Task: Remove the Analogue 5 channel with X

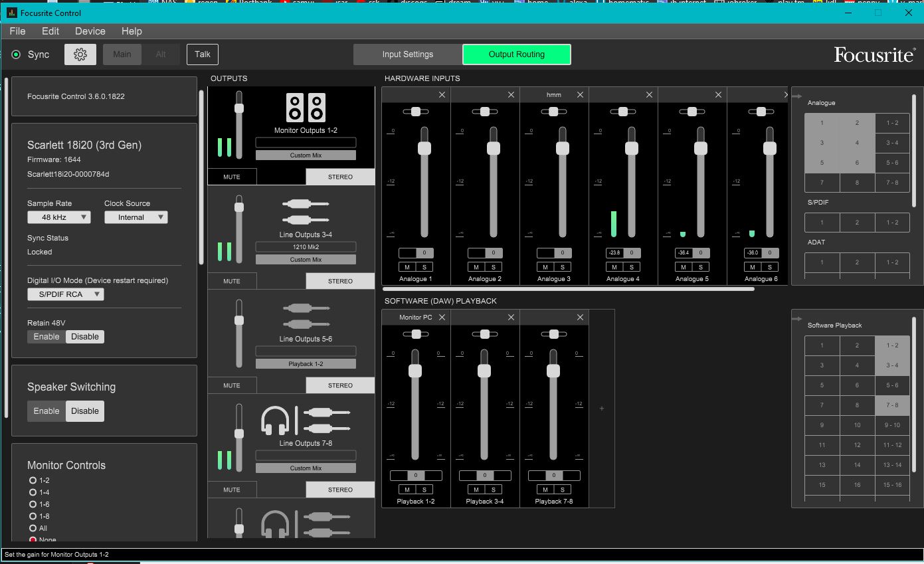Action: coord(719,95)
